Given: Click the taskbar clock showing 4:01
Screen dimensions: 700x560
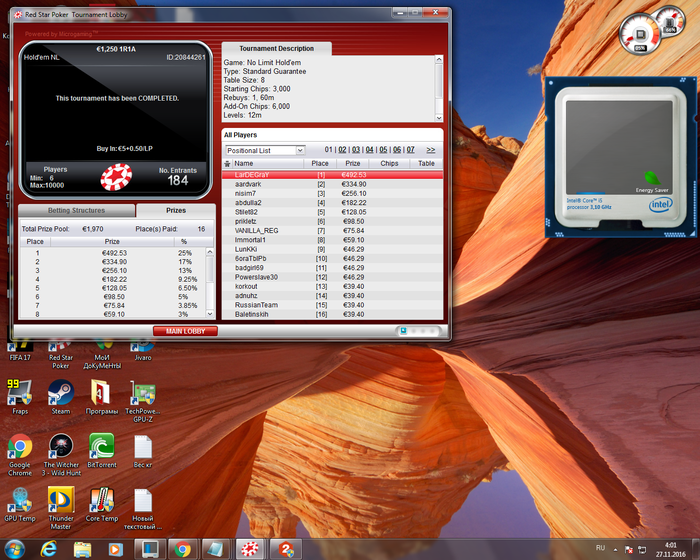Looking at the screenshot, I should (671, 550).
